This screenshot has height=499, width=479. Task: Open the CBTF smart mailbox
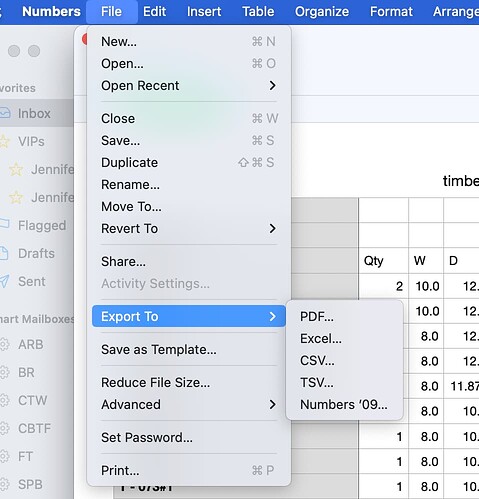pyautogui.click(x=36, y=428)
